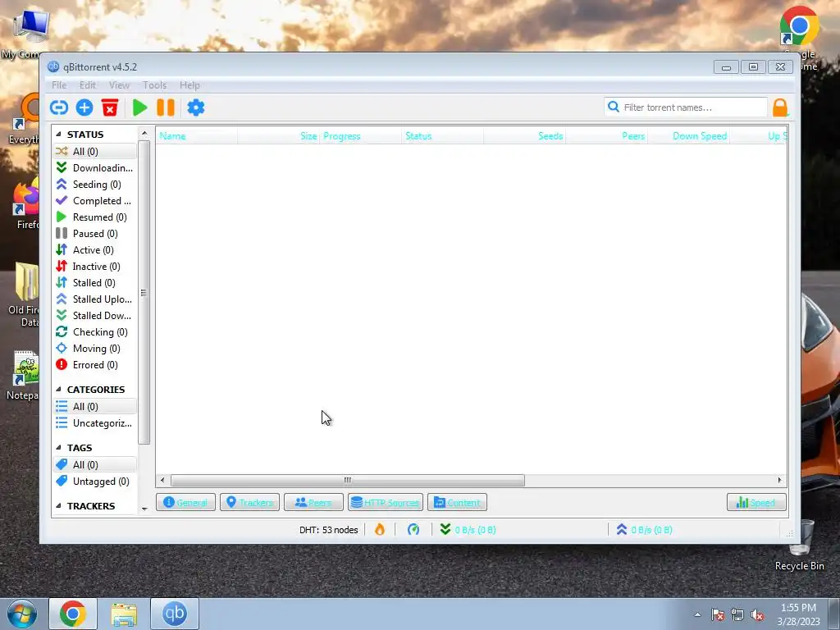This screenshot has width=840, height=630.
Task: Select Active (0) filter
Action: click(x=95, y=250)
